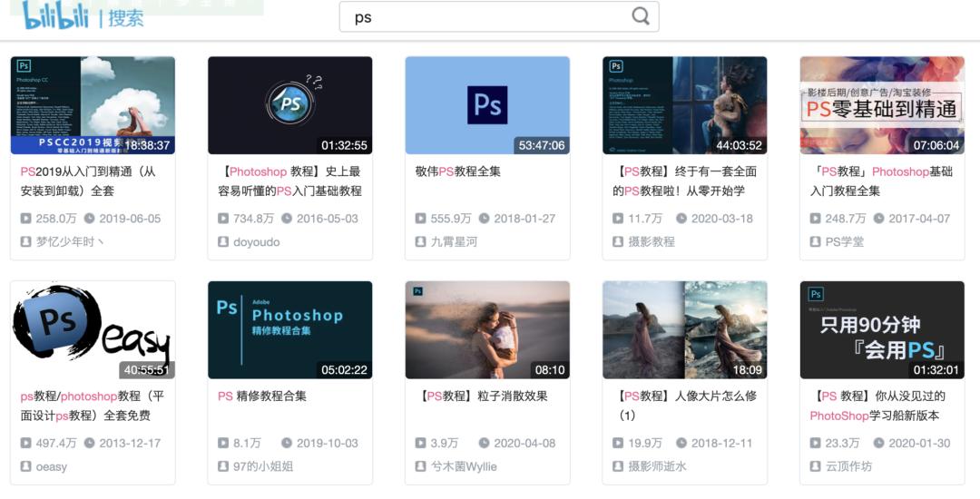Click the magnifier search icon
980x499 pixels.
point(641,16)
